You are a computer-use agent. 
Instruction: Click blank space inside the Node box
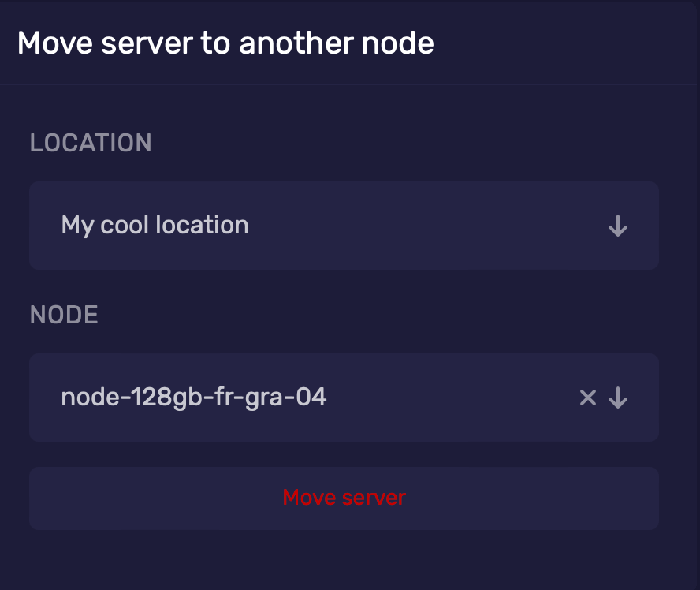point(449,398)
